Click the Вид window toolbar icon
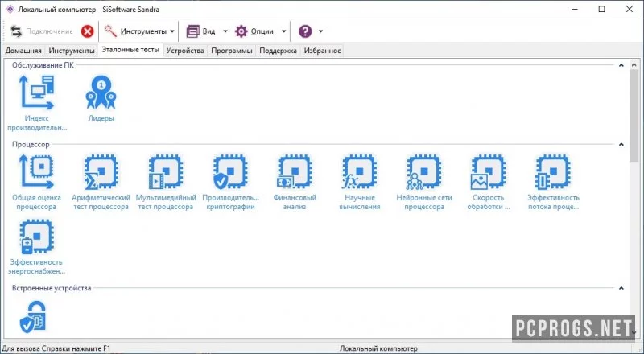This screenshot has height=354, width=644. 192,31
